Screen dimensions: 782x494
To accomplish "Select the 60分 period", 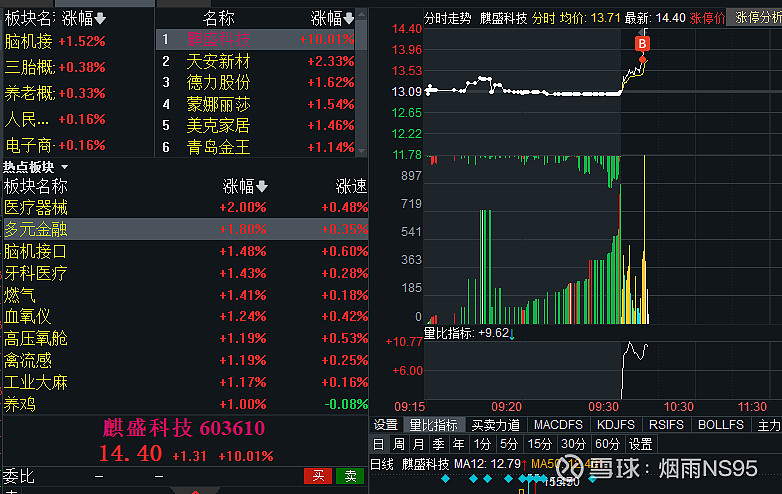I will click(607, 444).
